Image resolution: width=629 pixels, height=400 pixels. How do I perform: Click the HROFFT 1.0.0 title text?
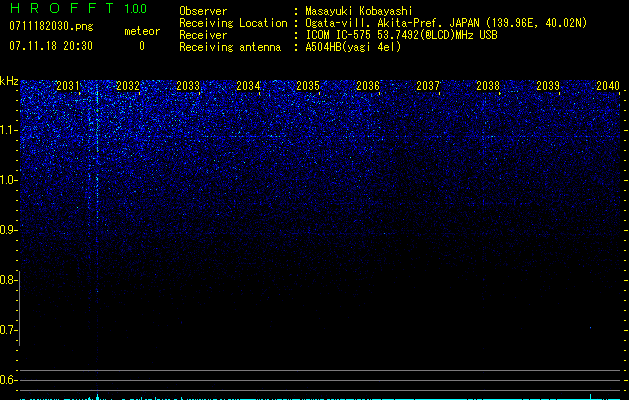click(79, 8)
